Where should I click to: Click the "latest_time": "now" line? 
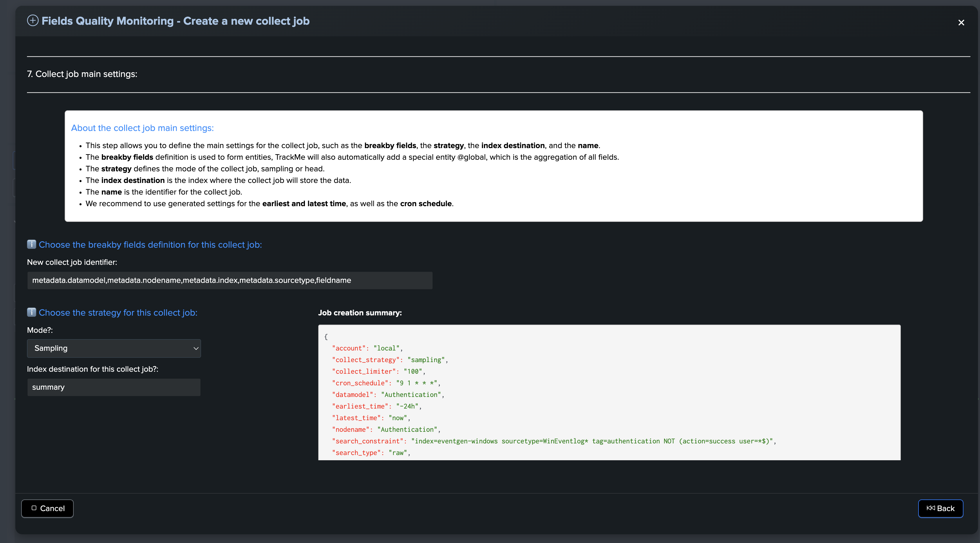point(371,418)
